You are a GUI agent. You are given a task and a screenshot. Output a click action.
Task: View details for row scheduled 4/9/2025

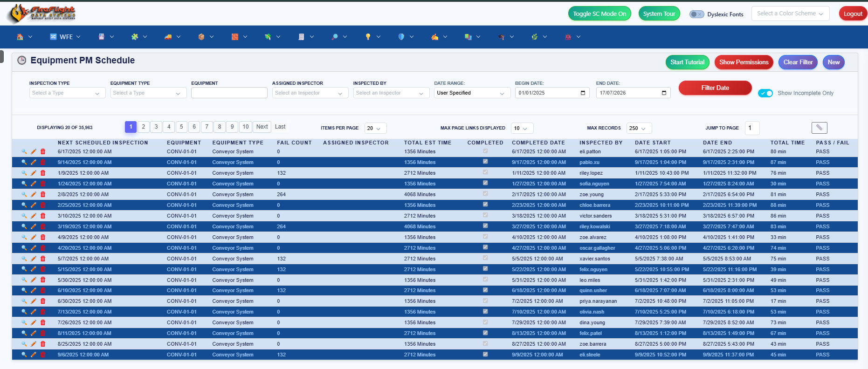coord(24,237)
